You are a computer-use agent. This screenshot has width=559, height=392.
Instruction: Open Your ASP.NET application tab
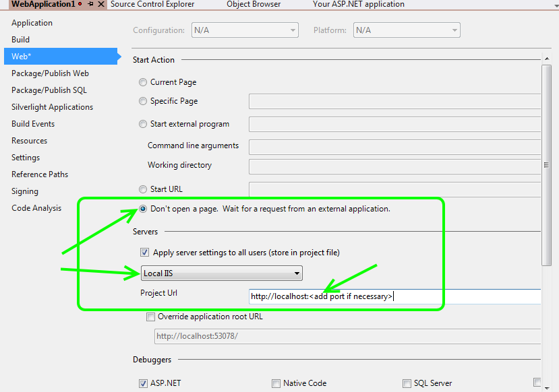[358, 4]
